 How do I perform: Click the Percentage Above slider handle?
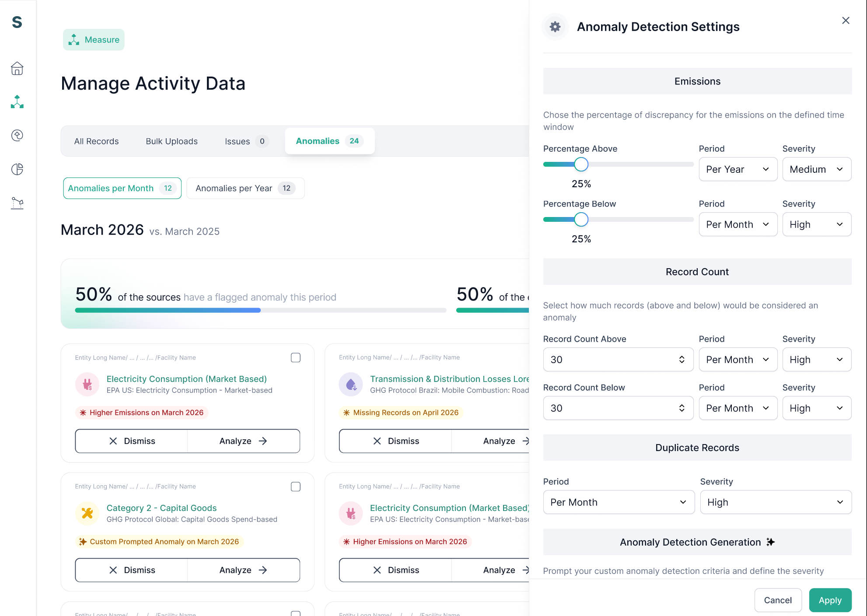[x=581, y=164]
